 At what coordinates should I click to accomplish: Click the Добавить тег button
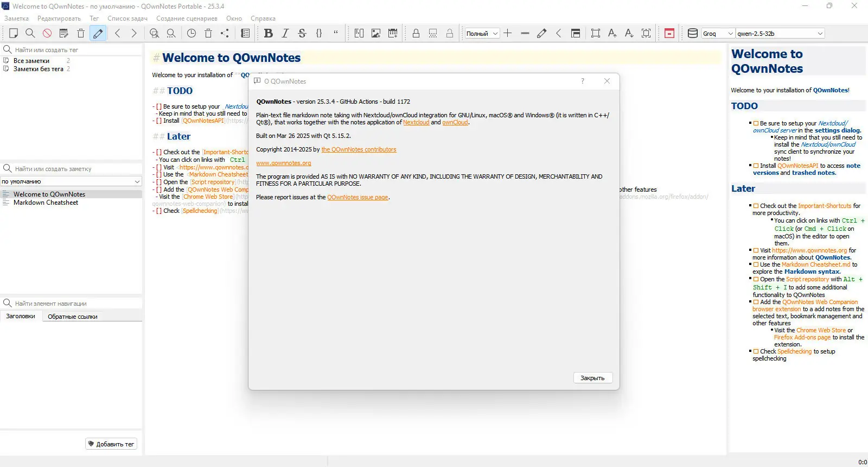pos(111,444)
